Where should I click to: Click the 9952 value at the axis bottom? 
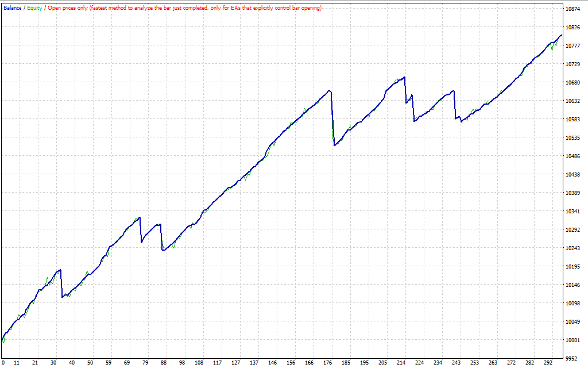[x=570, y=358]
